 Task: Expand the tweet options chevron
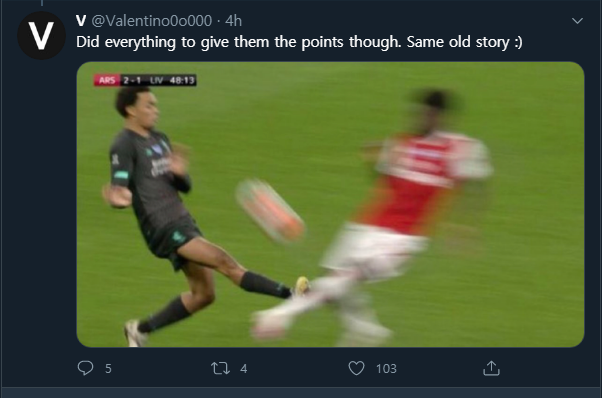(577, 21)
